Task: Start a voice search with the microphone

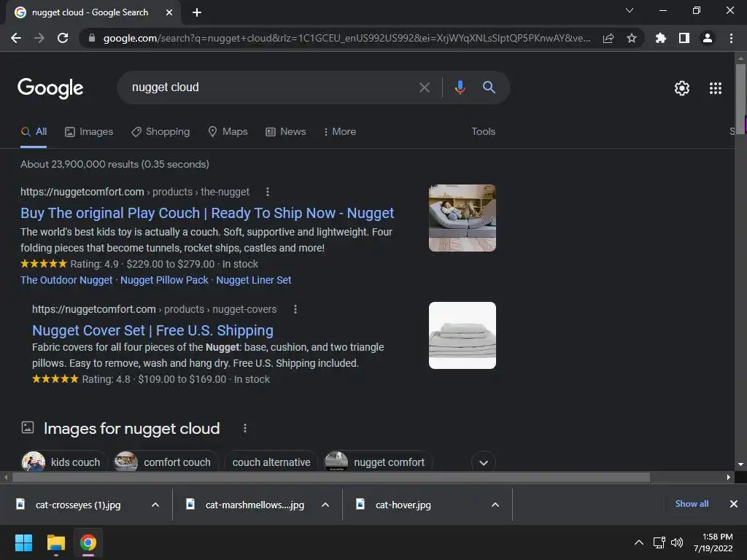Action: 460,87
